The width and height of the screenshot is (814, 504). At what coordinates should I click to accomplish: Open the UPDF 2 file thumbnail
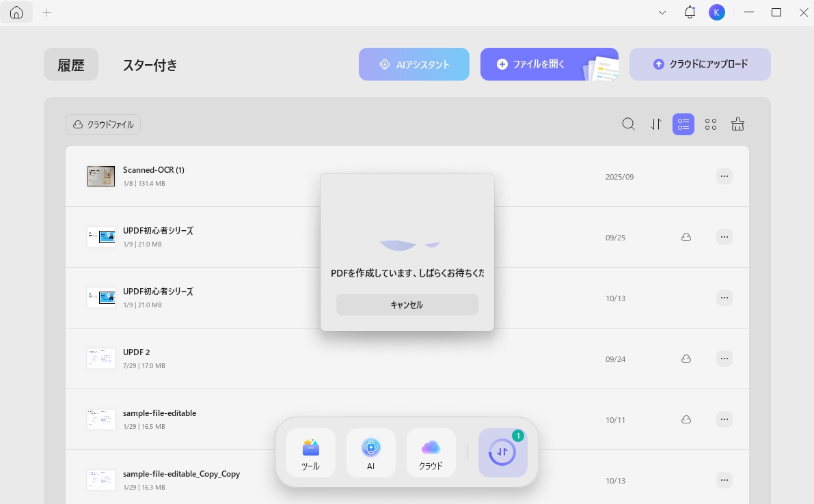click(x=100, y=359)
